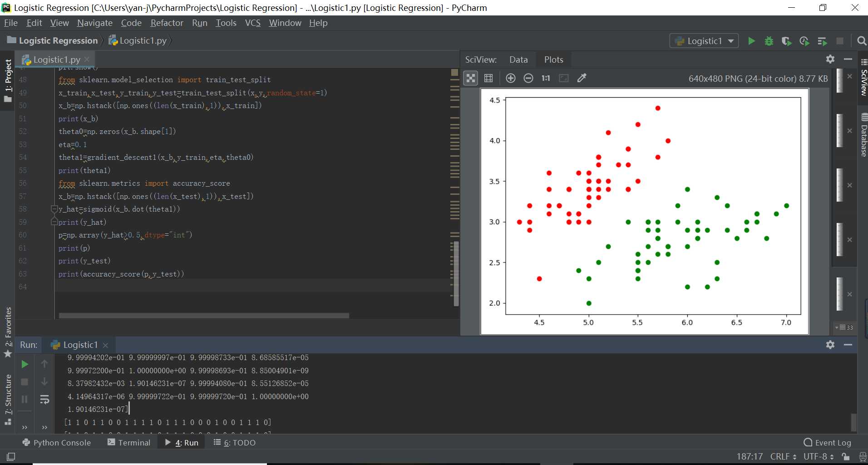Viewport: 868px width, 465px height.
Task: Select the third plot thumbnail
Action: 840,185
